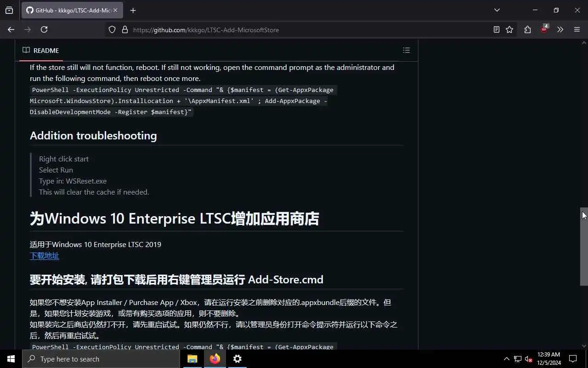588x368 pixels.
Task: Open network status tray icon
Action: (x=518, y=359)
